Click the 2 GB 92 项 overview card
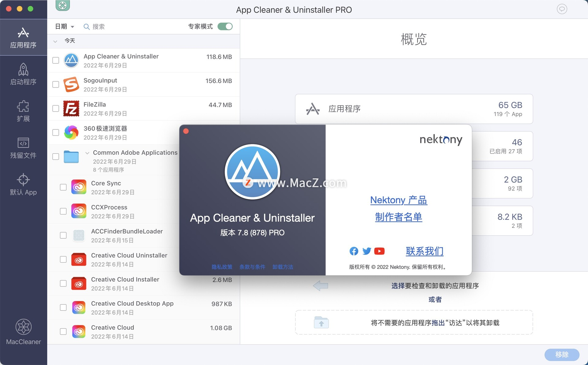Screen dimensions: 588x365 (x=502, y=184)
